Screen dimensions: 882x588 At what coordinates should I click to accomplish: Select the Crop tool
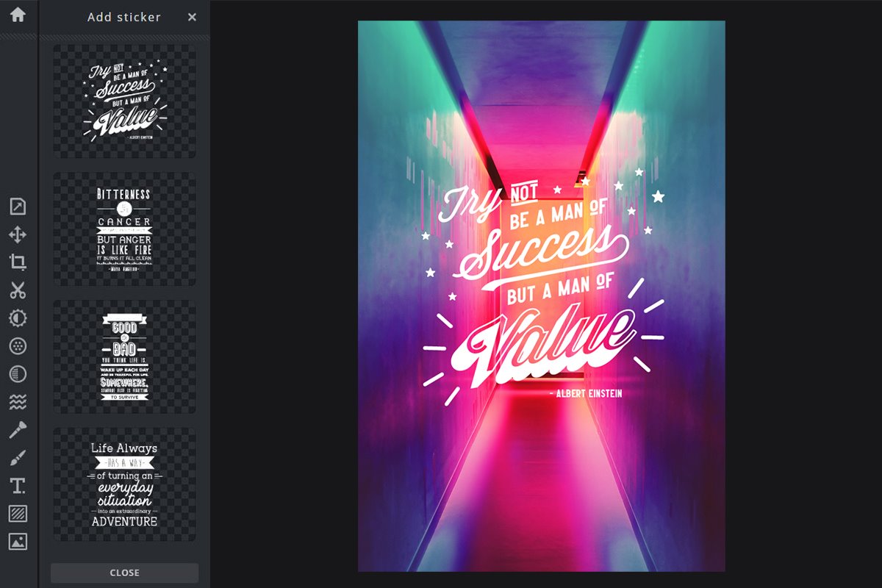tap(18, 262)
